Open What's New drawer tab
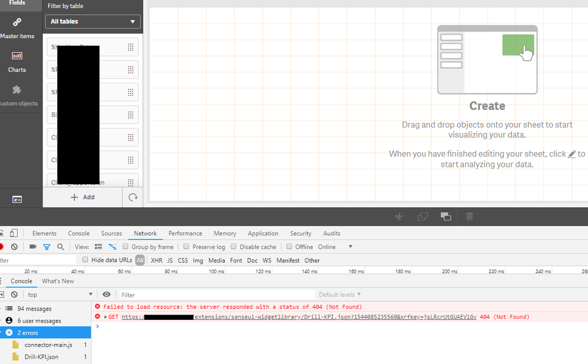The height and width of the screenshot is (364, 588). click(58, 281)
